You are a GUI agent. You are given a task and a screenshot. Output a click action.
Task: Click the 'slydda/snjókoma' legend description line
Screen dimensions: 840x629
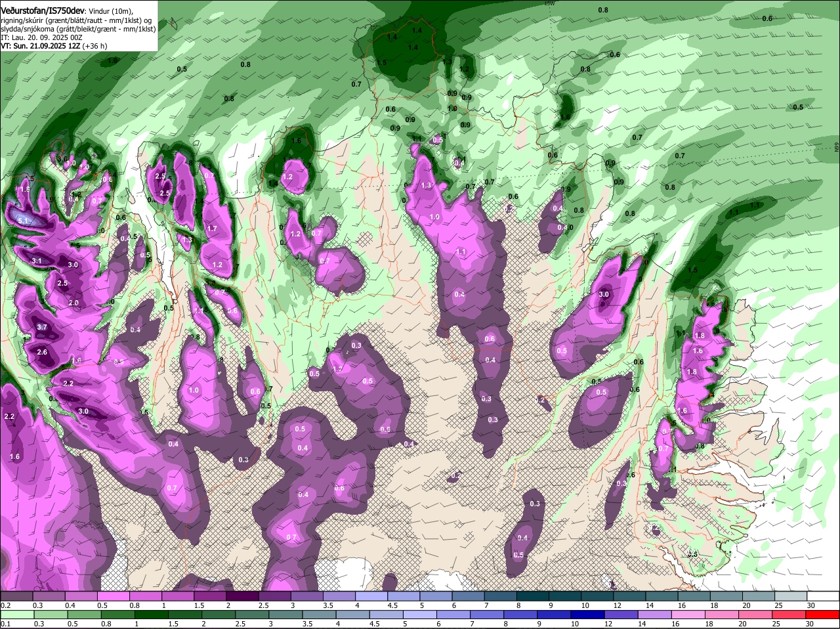point(78,29)
